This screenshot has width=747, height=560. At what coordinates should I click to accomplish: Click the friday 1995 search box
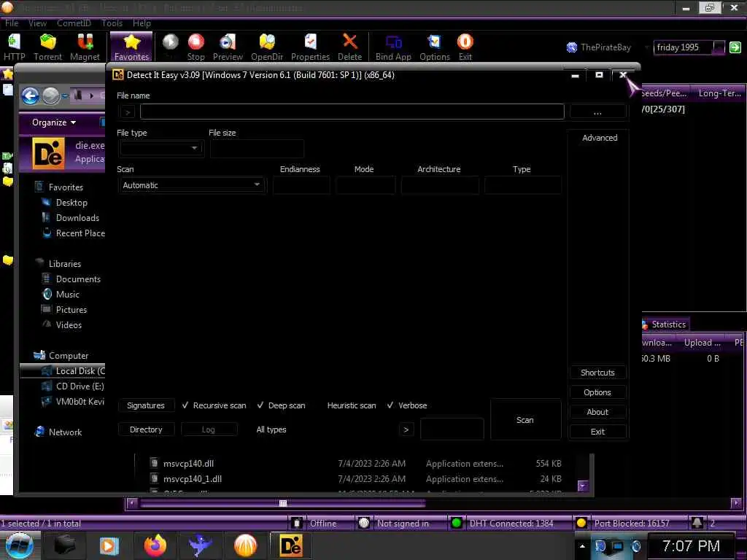(x=683, y=47)
